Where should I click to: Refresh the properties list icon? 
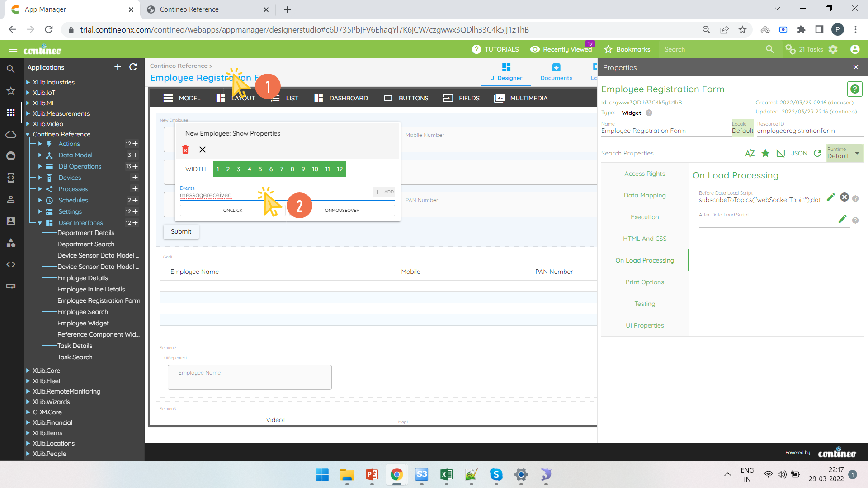[x=818, y=153]
